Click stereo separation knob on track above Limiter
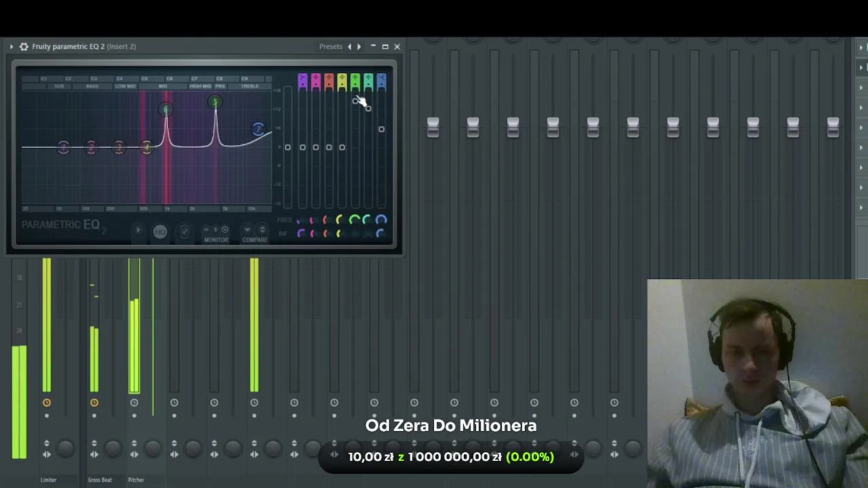Viewport: 868px width, 488px height. point(65,448)
